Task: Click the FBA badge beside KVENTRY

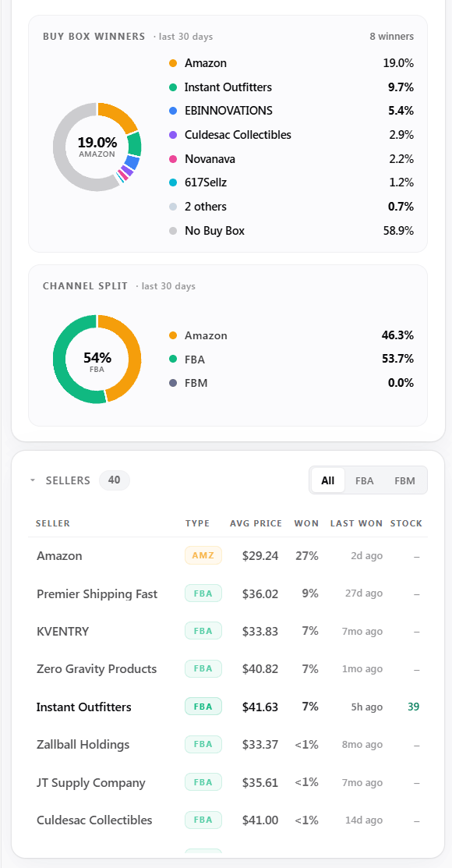Action: (x=203, y=630)
